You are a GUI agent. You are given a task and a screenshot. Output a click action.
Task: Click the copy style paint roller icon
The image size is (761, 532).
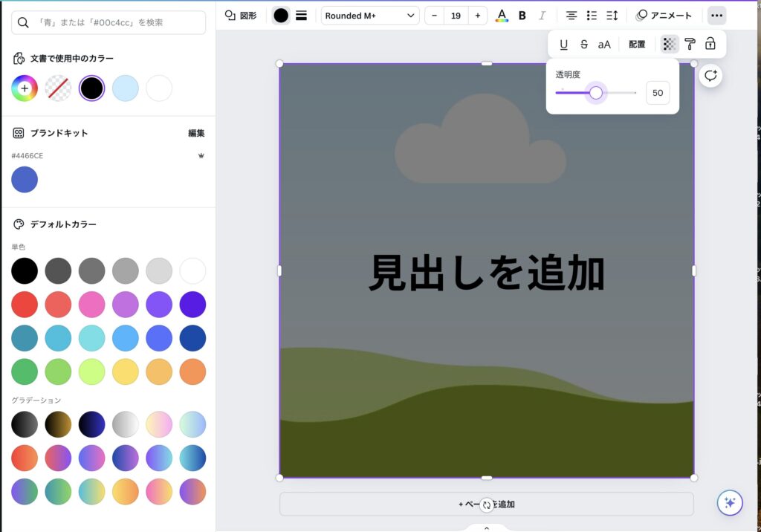pyautogui.click(x=690, y=45)
